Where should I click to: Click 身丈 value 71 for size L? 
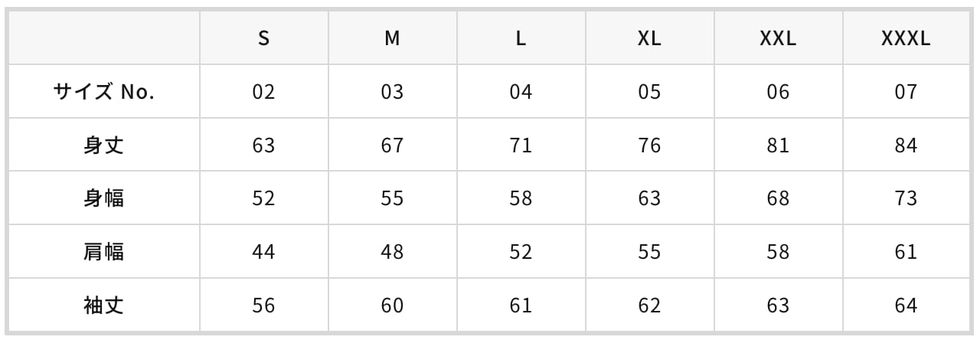pyautogui.click(x=521, y=145)
